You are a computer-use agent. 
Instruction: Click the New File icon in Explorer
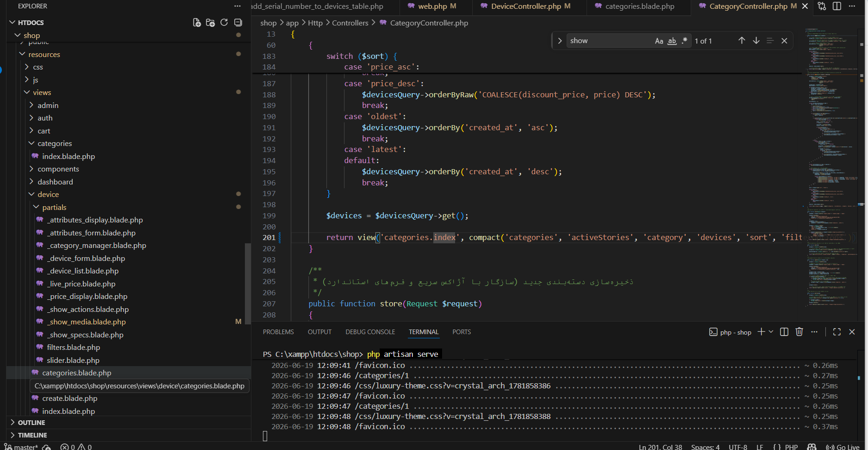(197, 23)
